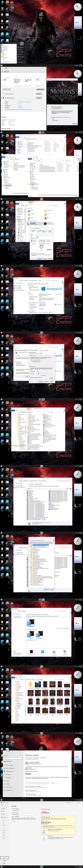Click the Disk Cleanup button in drive Properties
83x868 pixels.
[x=49, y=250]
